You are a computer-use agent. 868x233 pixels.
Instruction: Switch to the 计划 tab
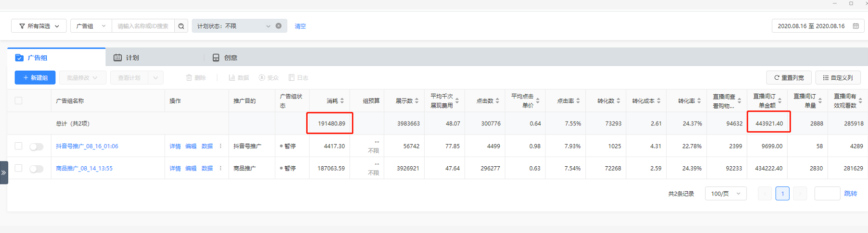pyautogui.click(x=127, y=58)
